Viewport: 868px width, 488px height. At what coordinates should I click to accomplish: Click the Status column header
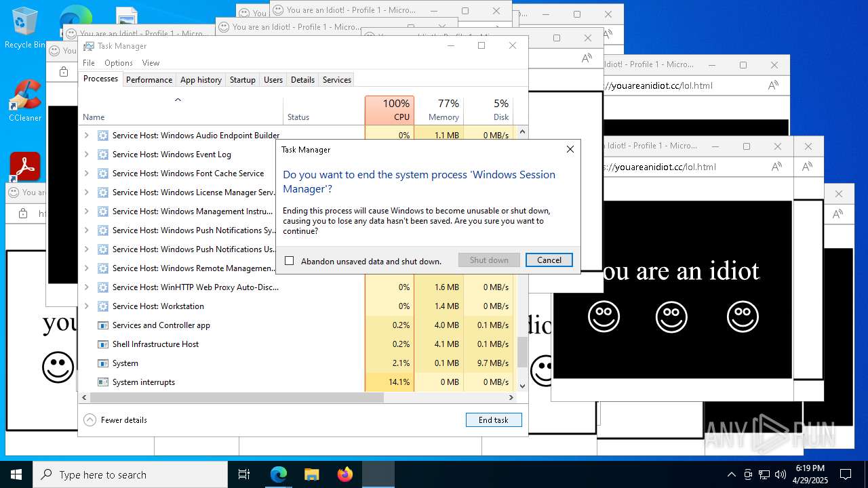click(x=323, y=110)
